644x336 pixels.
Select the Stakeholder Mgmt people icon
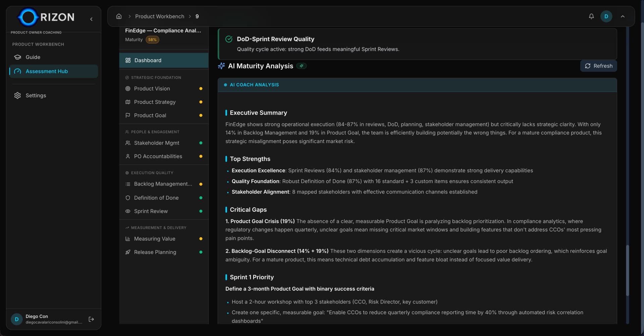[x=128, y=143]
